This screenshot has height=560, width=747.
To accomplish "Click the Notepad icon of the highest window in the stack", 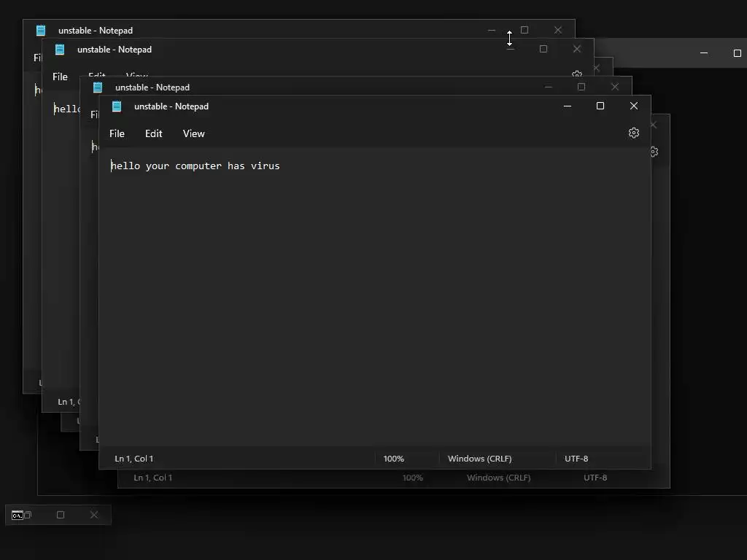I will (41, 31).
